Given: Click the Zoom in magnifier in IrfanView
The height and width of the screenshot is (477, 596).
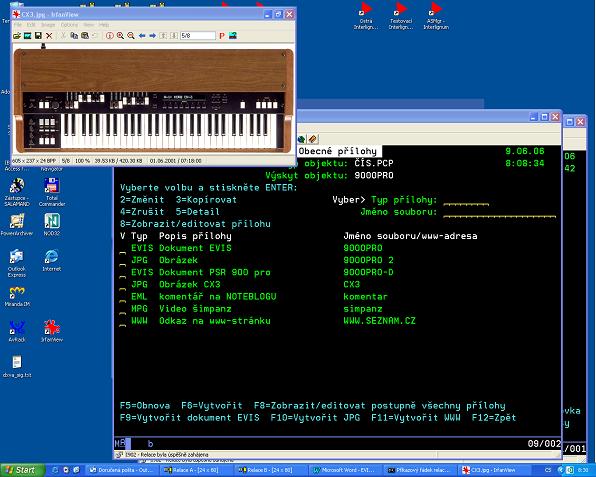Looking at the screenshot, I should [x=120, y=36].
